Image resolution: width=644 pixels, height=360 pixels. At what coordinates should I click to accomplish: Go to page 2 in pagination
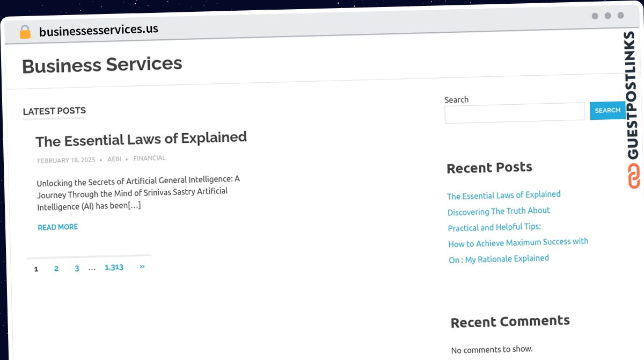pos(56,268)
